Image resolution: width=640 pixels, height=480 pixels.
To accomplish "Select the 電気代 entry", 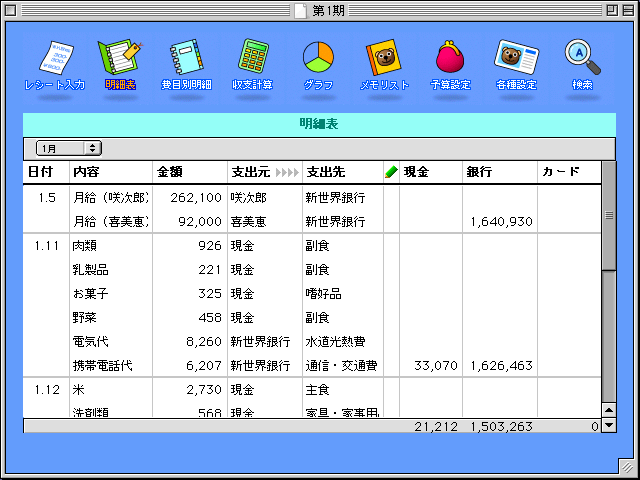I will [90, 342].
